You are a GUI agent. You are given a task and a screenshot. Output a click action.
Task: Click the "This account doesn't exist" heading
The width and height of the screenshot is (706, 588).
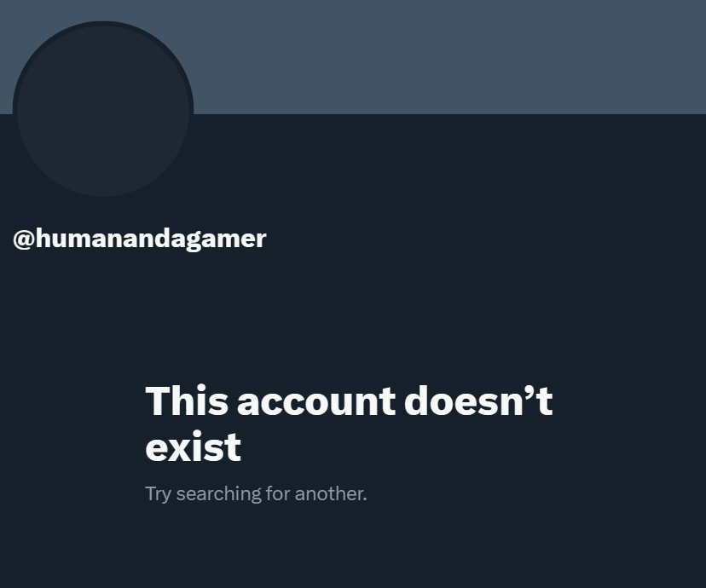pyautogui.click(x=349, y=424)
